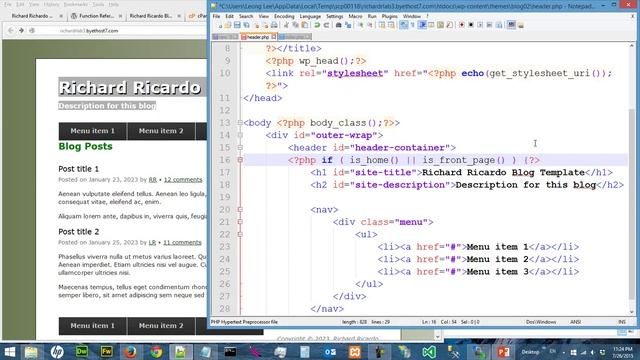Image resolution: width=640 pixels, height=360 pixels.
Task: Cut selection with the scissors icon
Action: click(x=287, y=25)
